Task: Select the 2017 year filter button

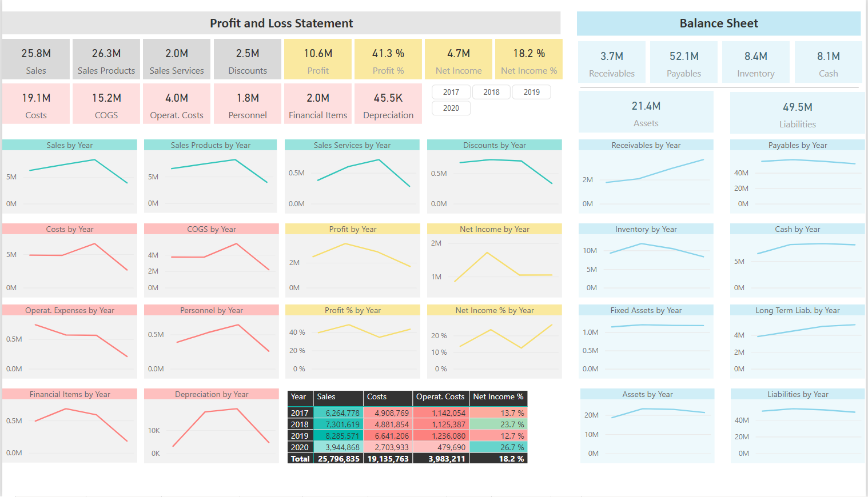Action: point(451,91)
